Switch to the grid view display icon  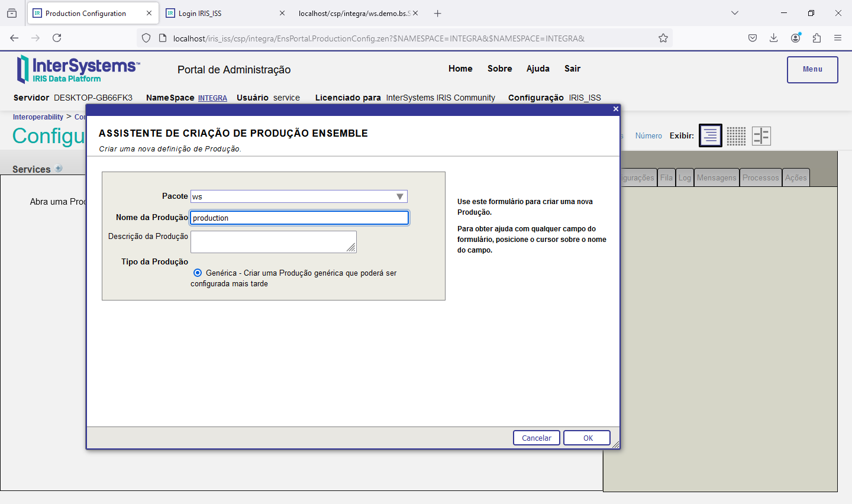tap(736, 136)
